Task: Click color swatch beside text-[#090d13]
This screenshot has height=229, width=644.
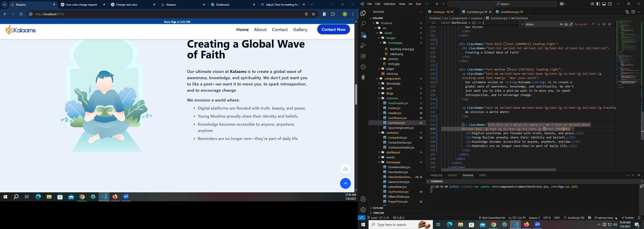Action: tap(505, 44)
